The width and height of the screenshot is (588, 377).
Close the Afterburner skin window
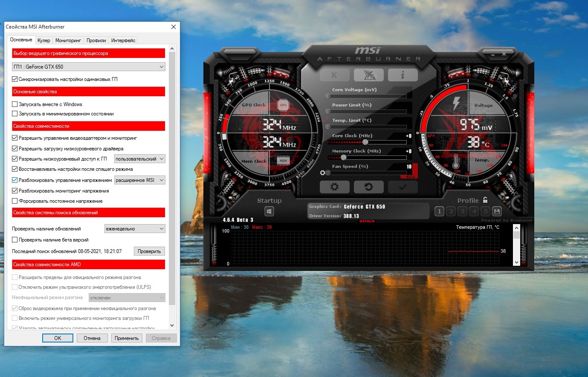pyautogui.click(x=504, y=54)
